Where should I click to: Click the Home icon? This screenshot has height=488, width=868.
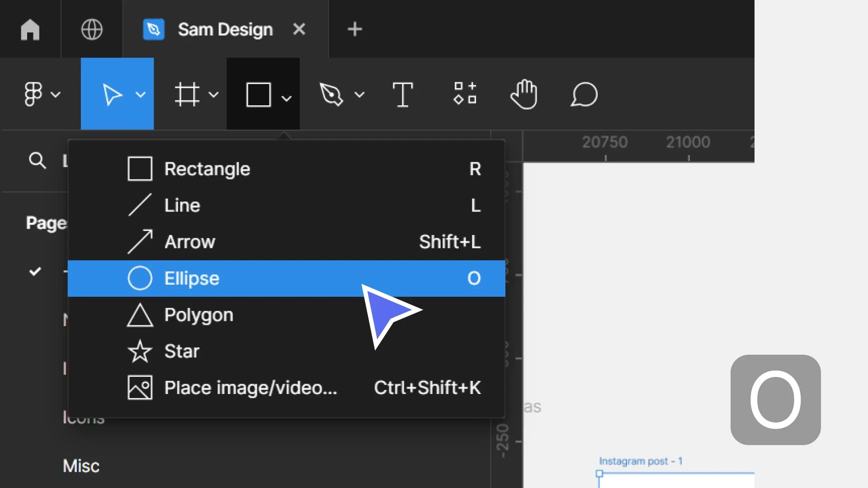click(30, 29)
